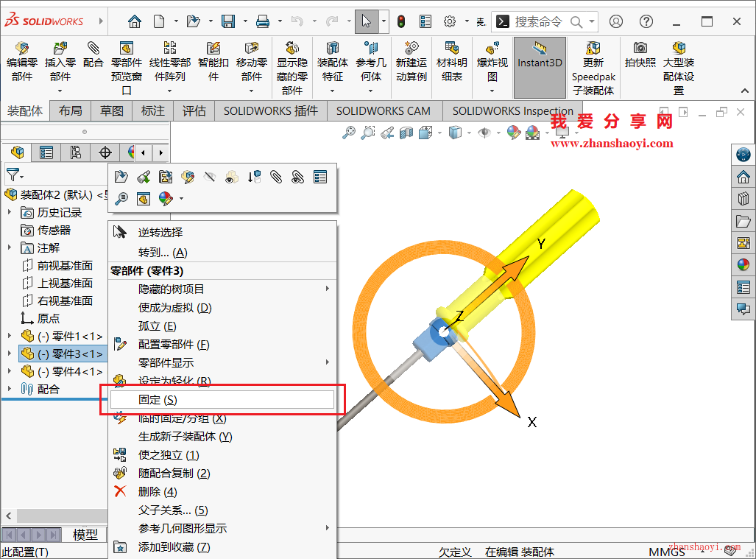Click Hide Components icon in context toolbar
The width and height of the screenshot is (756, 559).
click(209, 177)
